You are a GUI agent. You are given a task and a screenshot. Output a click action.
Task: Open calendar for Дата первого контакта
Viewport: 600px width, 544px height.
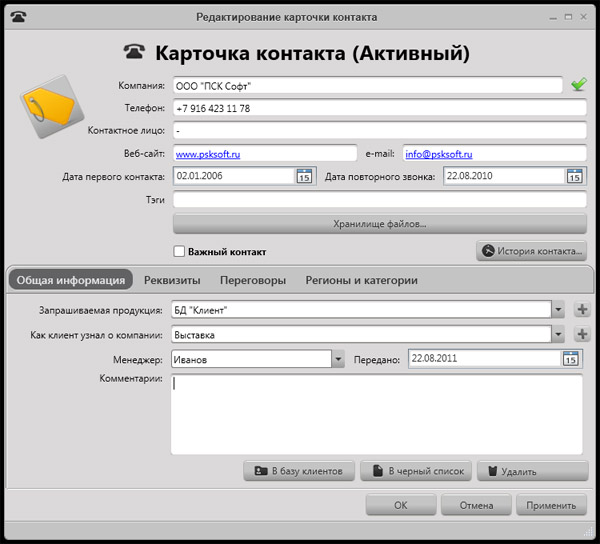tap(304, 176)
